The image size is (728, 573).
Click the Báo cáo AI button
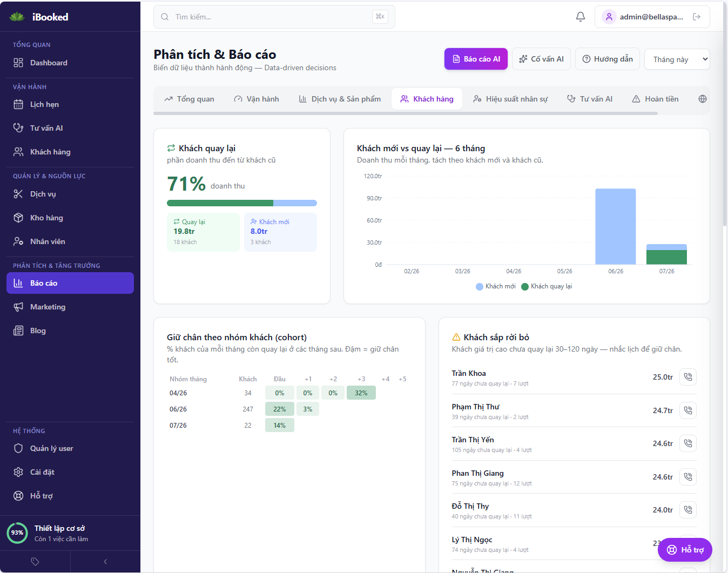click(476, 59)
